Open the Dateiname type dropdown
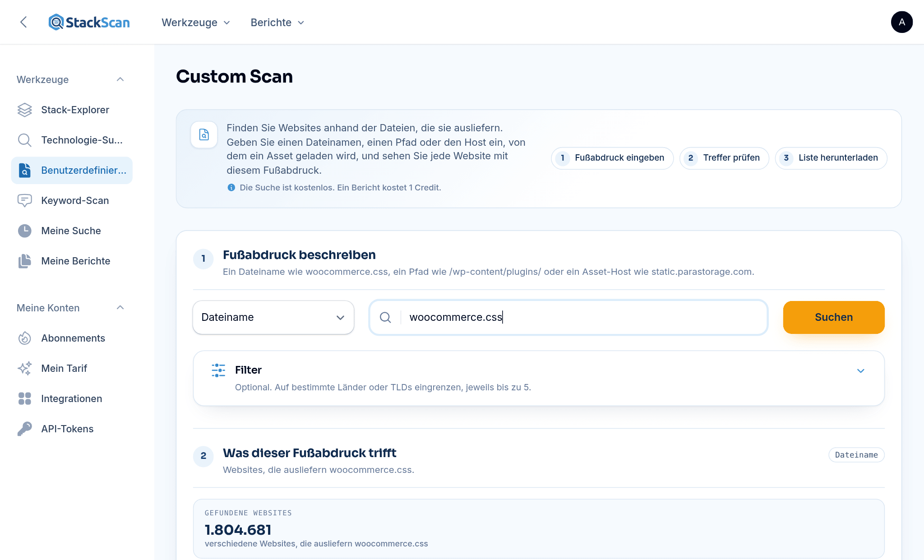The height and width of the screenshot is (560, 924). 273,317
